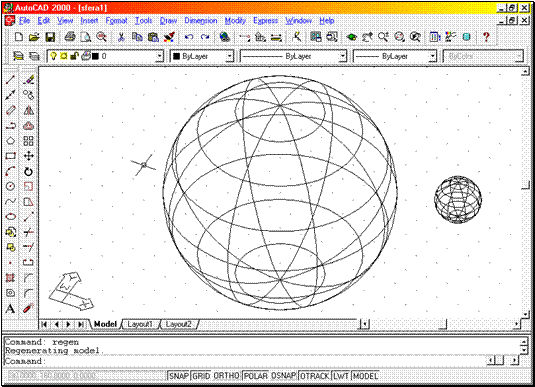Click the Redo arrow icon
This screenshot has width=535, height=387.
pos(205,37)
